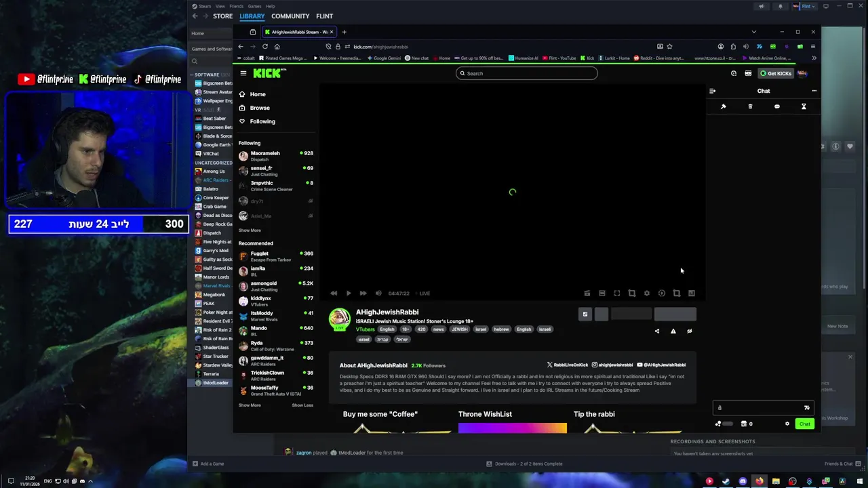Click the rewind button in player
Viewport: 868px width, 488px height.
[x=334, y=293]
